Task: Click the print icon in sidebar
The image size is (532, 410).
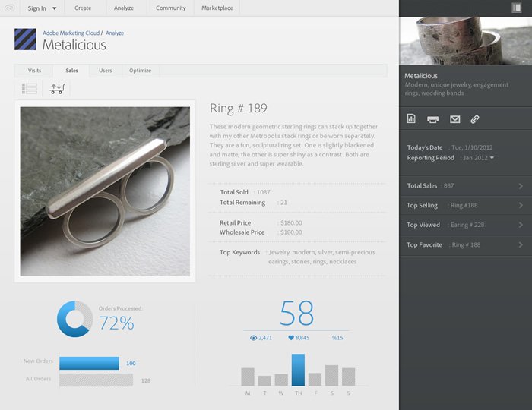Action: 432,119
